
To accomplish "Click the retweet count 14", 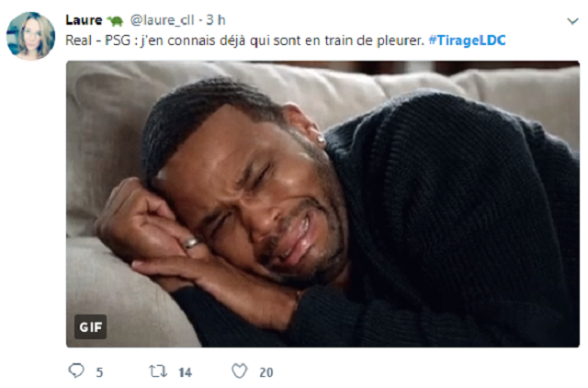I will coord(185,372).
